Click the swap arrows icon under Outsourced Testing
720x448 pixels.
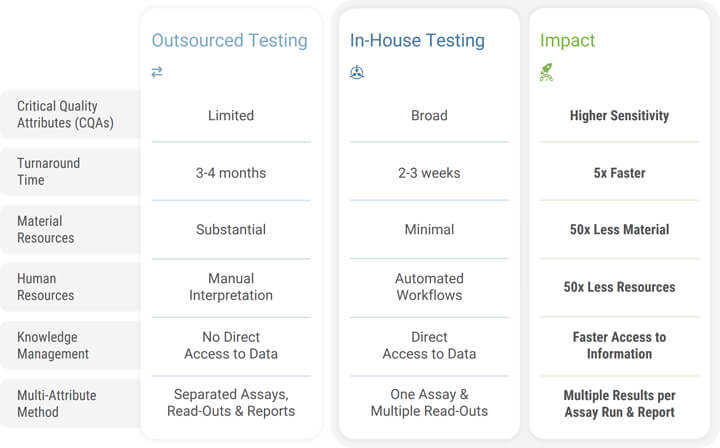coord(157,72)
